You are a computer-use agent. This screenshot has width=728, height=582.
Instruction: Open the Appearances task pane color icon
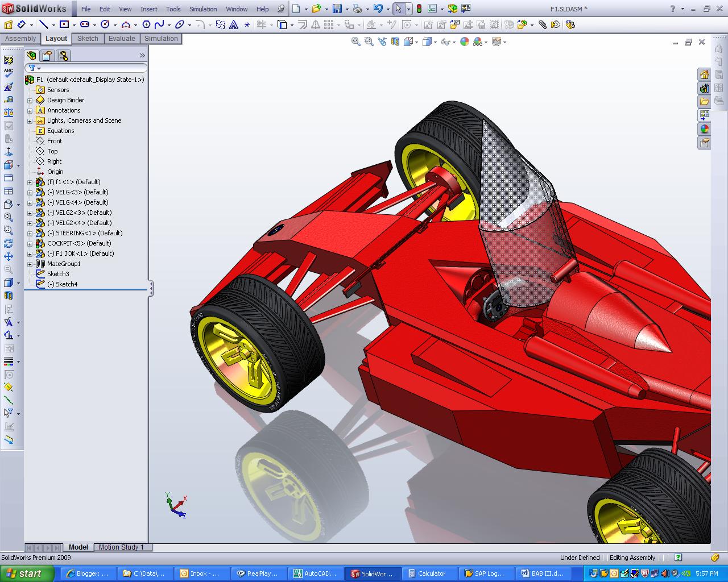[x=704, y=129]
